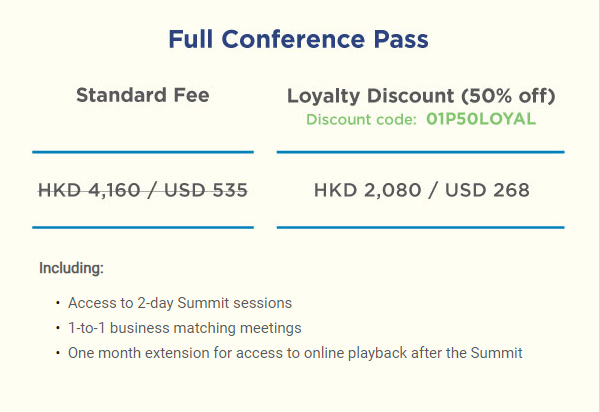Click the bullet beside One month extension
This screenshot has width=600, height=412.
click(58, 352)
